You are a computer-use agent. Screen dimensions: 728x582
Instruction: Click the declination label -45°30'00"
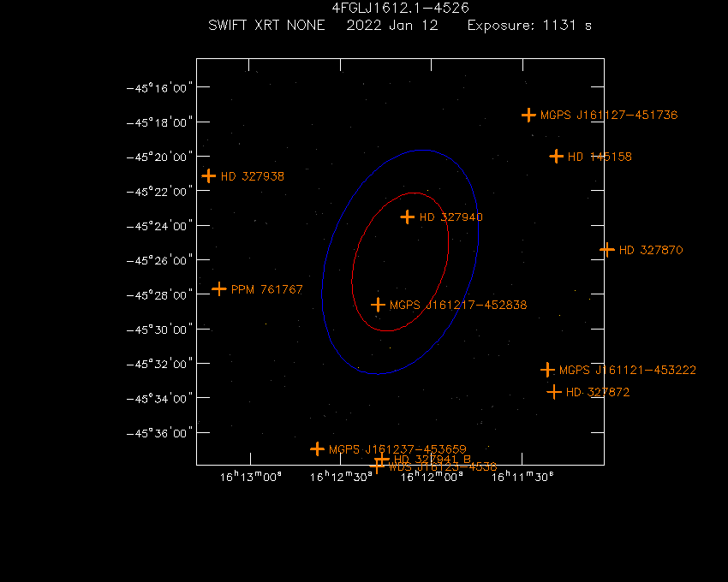pyautogui.click(x=159, y=329)
